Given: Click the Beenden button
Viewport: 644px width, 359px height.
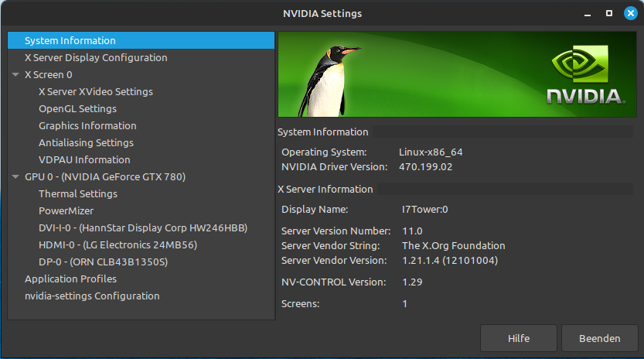Looking at the screenshot, I should point(600,338).
